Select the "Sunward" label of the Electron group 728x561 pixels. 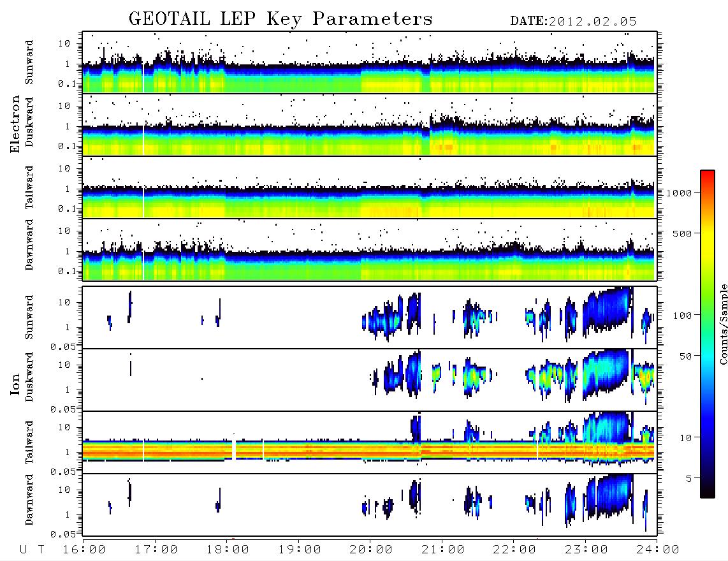coord(29,62)
